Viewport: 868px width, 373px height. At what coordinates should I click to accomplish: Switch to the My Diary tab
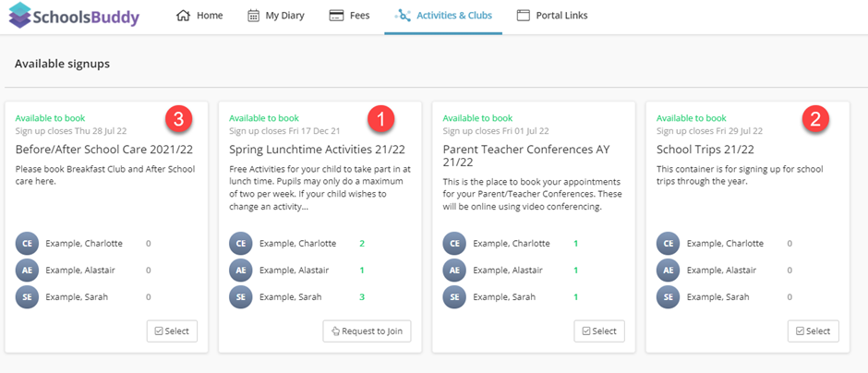pyautogui.click(x=276, y=16)
